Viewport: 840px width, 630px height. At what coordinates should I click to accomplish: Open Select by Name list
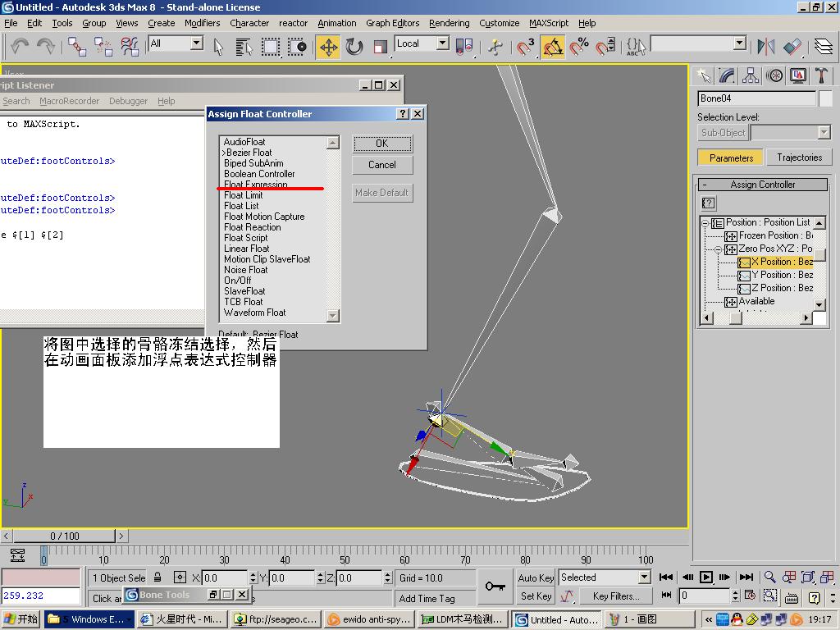click(x=244, y=47)
